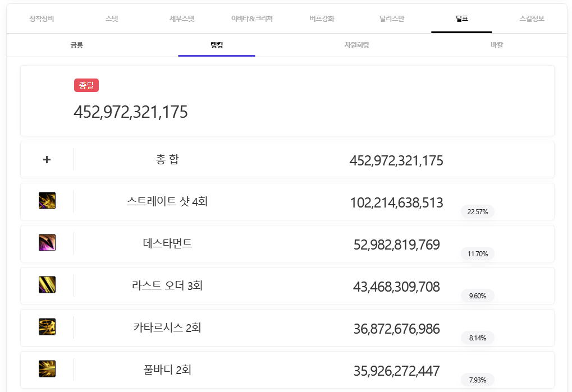Click the 테스타먼트 skill icon

tap(47, 243)
